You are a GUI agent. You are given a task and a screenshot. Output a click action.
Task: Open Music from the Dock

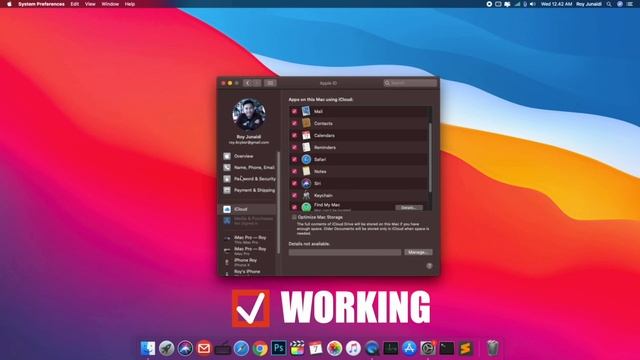(x=353, y=348)
